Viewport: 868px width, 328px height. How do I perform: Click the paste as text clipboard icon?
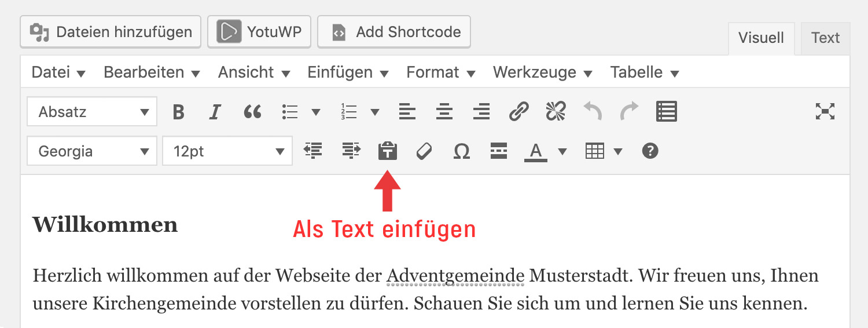tap(388, 151)
